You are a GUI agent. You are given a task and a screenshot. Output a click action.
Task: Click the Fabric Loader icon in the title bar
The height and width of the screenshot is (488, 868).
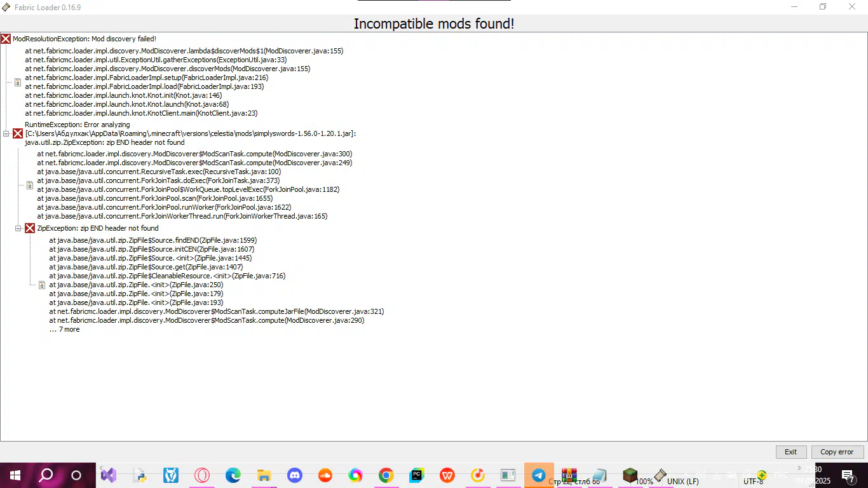6,7
